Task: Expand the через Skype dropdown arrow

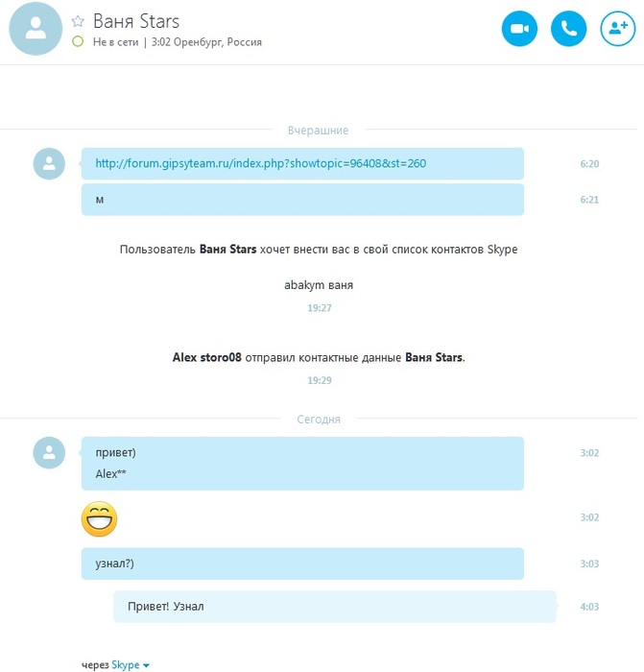Action: coord(146,665)
